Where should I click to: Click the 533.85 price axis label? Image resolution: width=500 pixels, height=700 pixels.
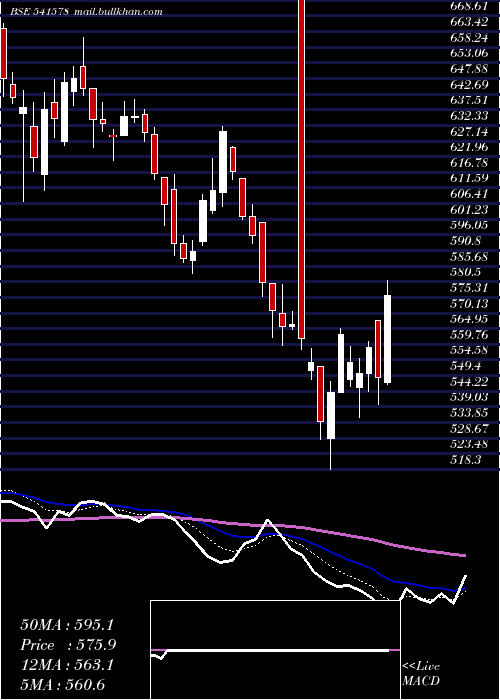click(470, 412)
